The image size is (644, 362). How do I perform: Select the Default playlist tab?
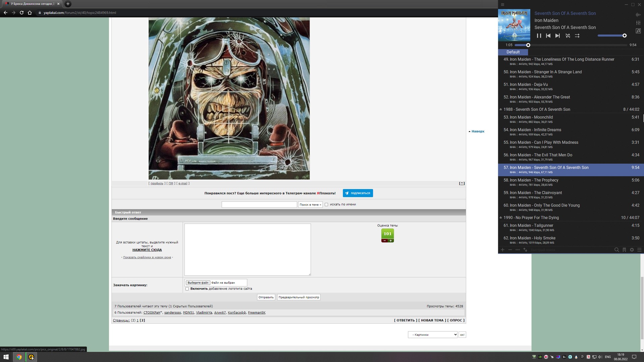(513, 52)
